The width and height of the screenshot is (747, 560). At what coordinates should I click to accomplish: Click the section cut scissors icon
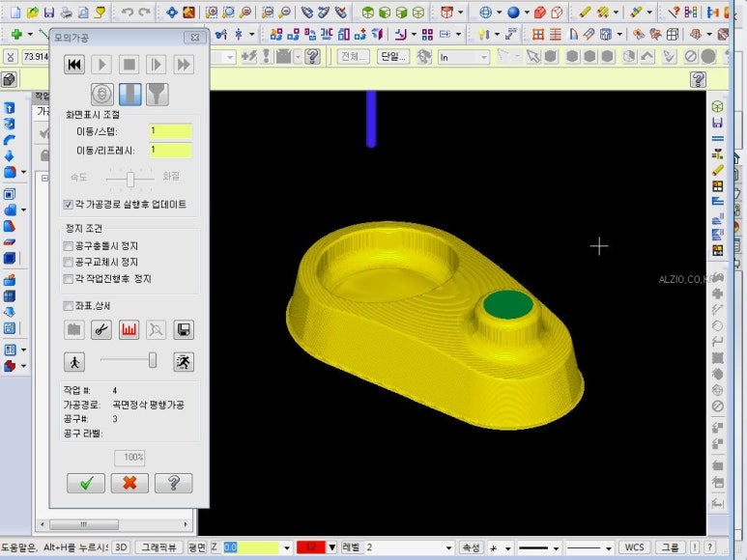[x=101, y=329]
